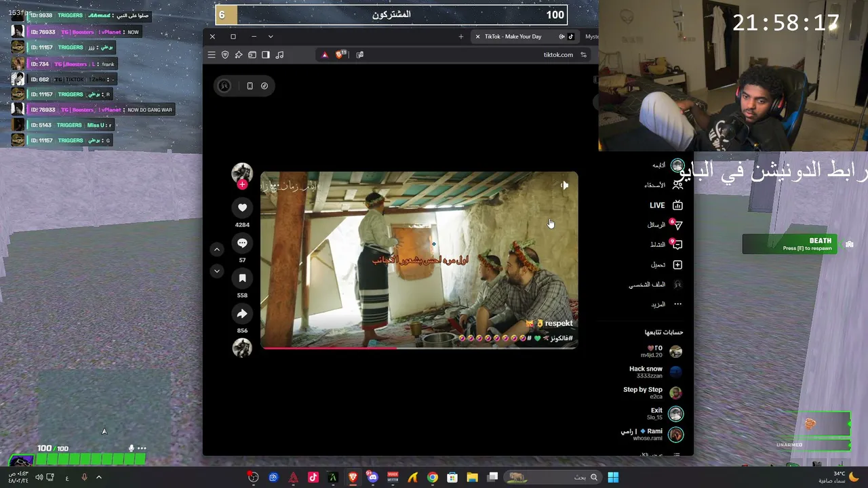Image resolution: width=868 pixels, height=488 pixels.
Task: Open Microsoft Store from the taskbar
Action: coord(452,477)
